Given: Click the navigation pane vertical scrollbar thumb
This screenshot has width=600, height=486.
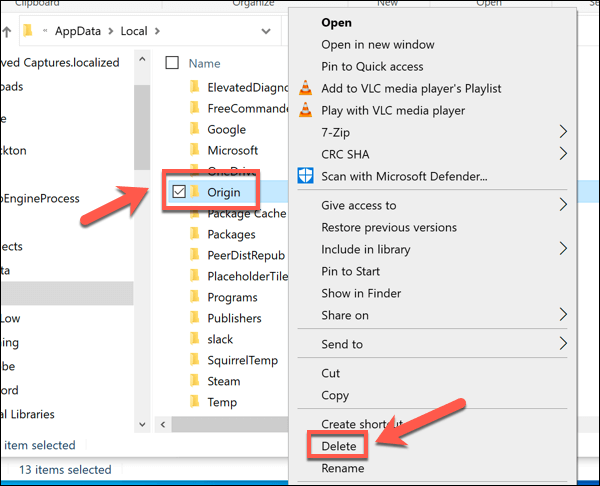Looking at the screenshot, I should (x=142, y=127).
